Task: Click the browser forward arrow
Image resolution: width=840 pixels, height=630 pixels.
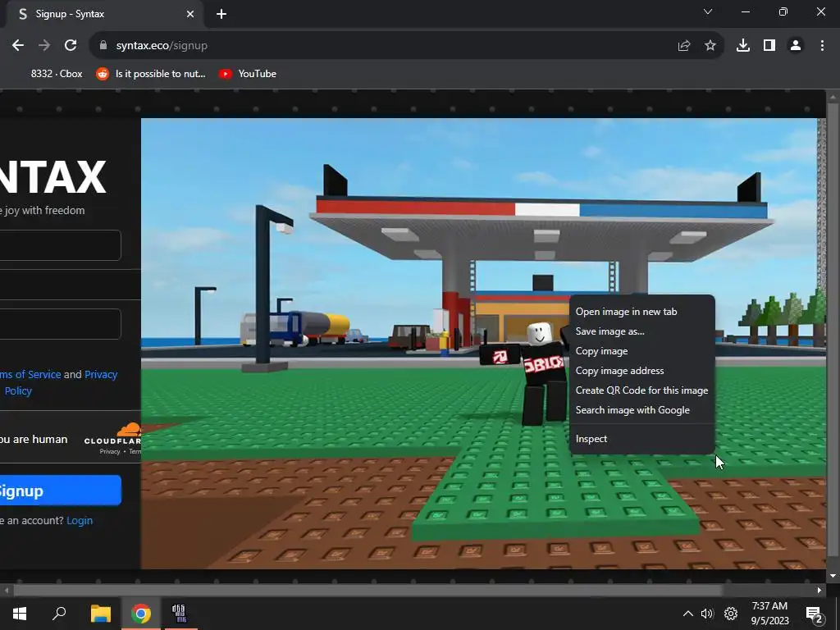Action: tap(44, 46)
